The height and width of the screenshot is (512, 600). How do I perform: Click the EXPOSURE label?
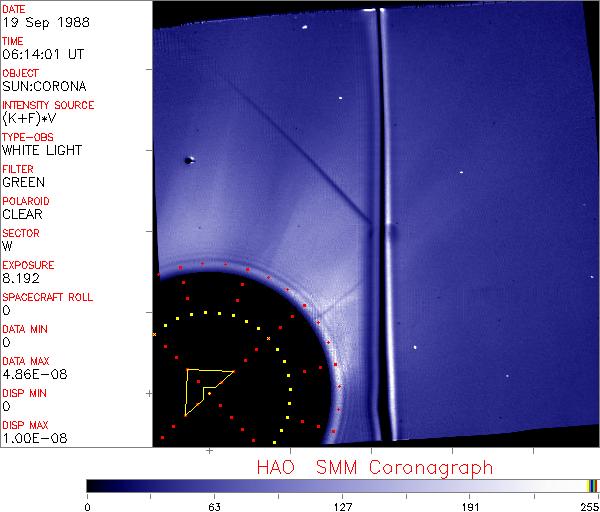tap(28, 265)
